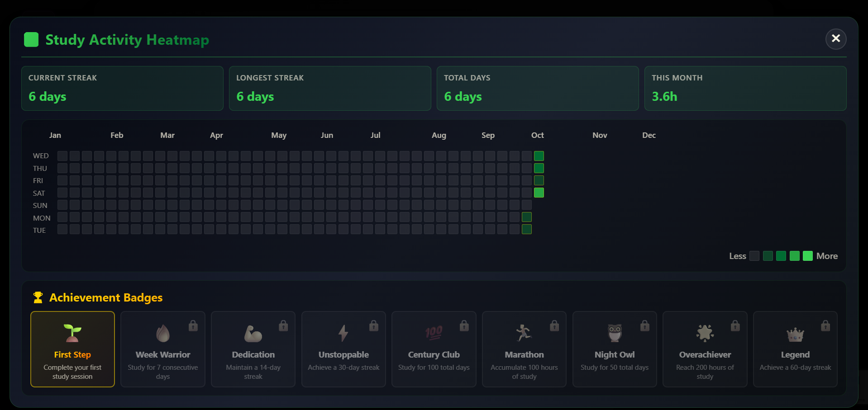Viewport: 868px width, 410px height.
Task: Click the Total Days stat card
Action: tap(537, 88)
